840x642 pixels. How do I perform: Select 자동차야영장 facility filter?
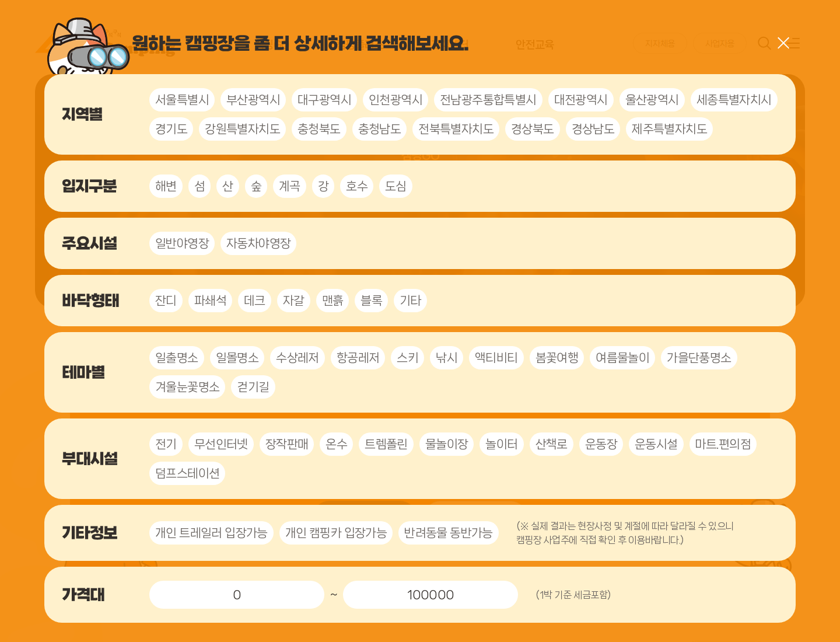pos(258,243)
